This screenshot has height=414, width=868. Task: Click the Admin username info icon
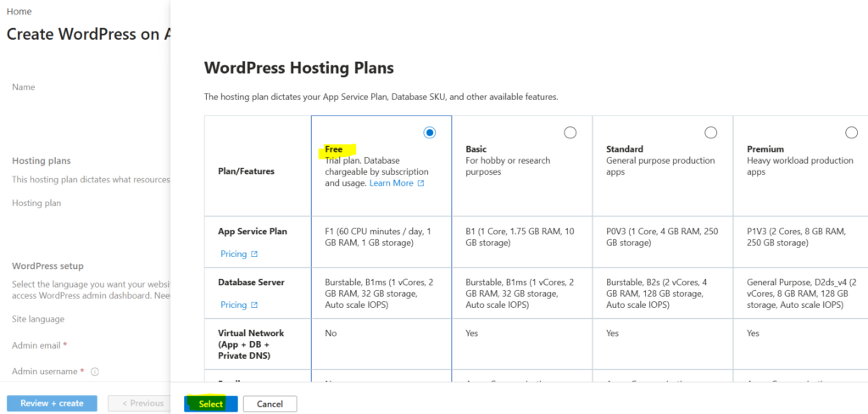click(x=94, y=372)
